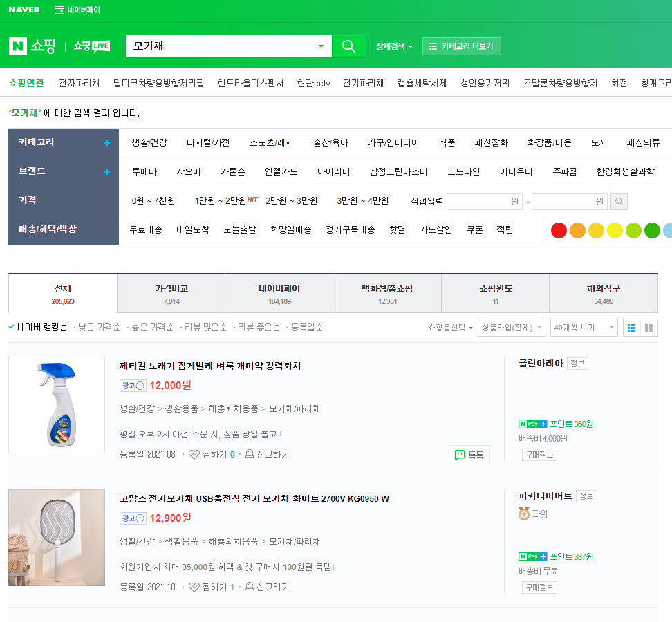Click 정보 button next to 클린아레아
This screenshot has height=622, width=672.
coord(577,364)
